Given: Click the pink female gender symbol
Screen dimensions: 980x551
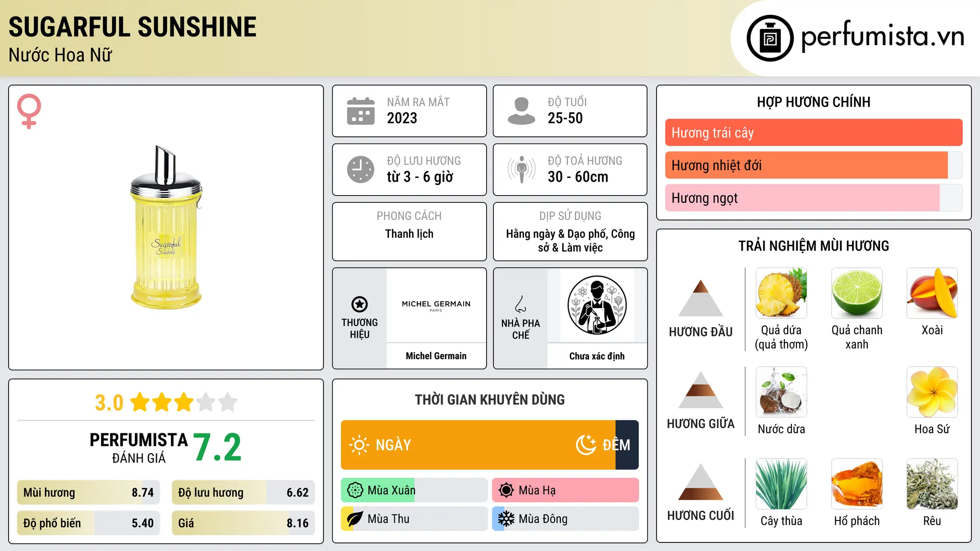Looking at the screenshot, I should click(29, 111).
